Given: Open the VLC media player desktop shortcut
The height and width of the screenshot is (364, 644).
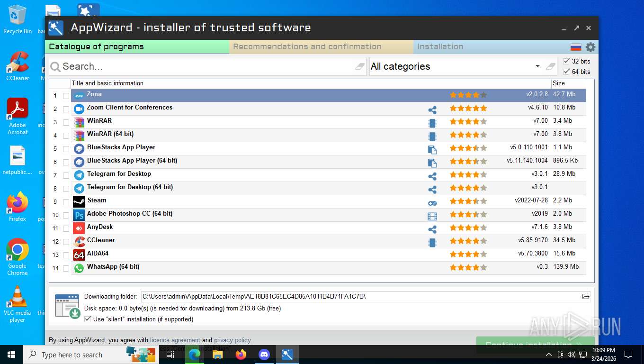Looking at the screenshot, I should 18,304.
